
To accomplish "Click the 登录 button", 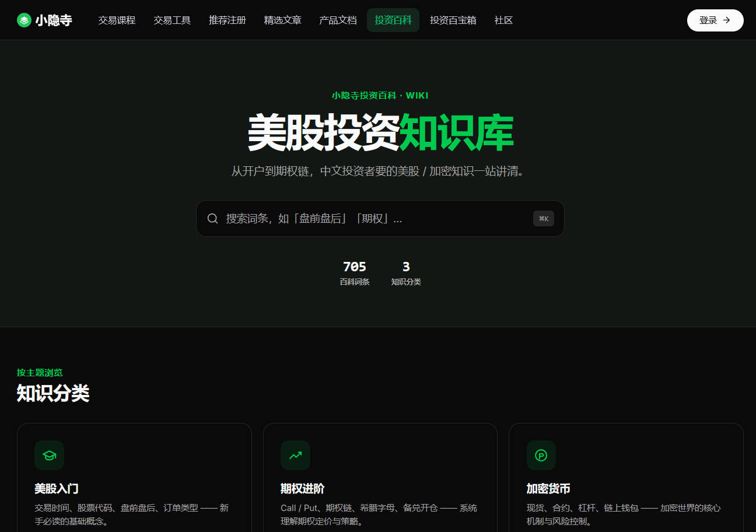I will click(715, 20).
